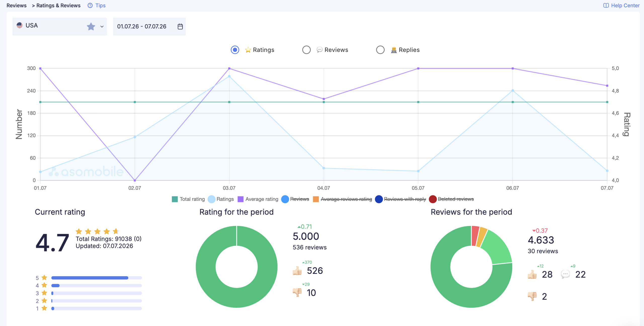Image resolution: width=644 pixels, height=326 pixels.
Task: Open the USA country selector
Action: [x=60, y=26]
